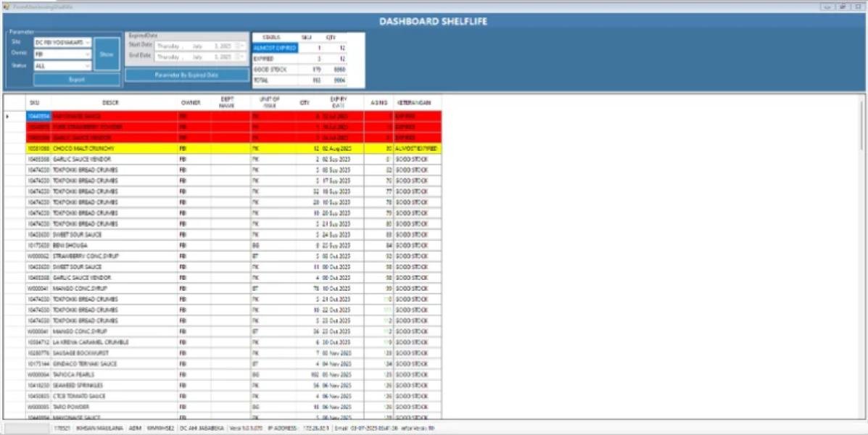Open the Start Date calendar picker
This screenshot has height=435, width=868.
(x=241, y=46)
